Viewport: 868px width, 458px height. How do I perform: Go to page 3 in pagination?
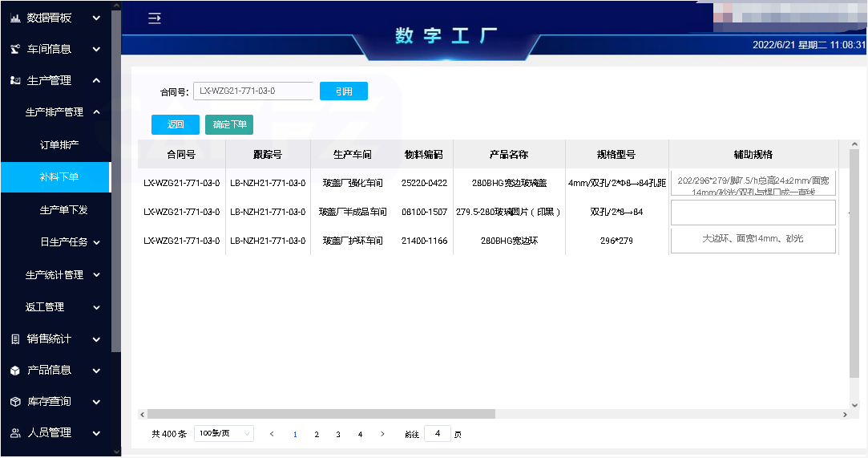tap(338, 434)
